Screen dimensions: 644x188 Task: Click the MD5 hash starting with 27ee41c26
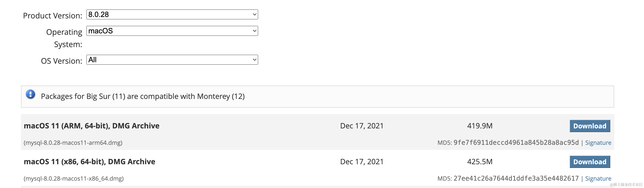(x=516, y=179)
